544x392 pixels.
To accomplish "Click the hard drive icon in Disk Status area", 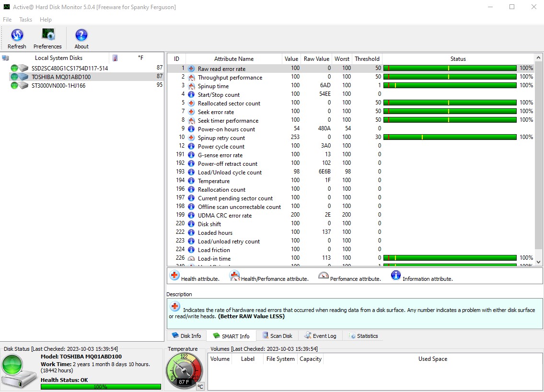I will point(19,374).
